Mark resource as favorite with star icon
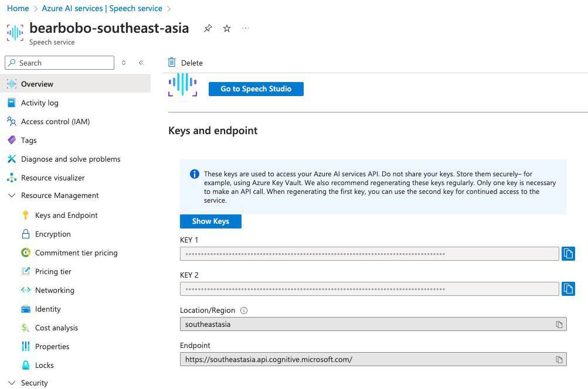 227,28
